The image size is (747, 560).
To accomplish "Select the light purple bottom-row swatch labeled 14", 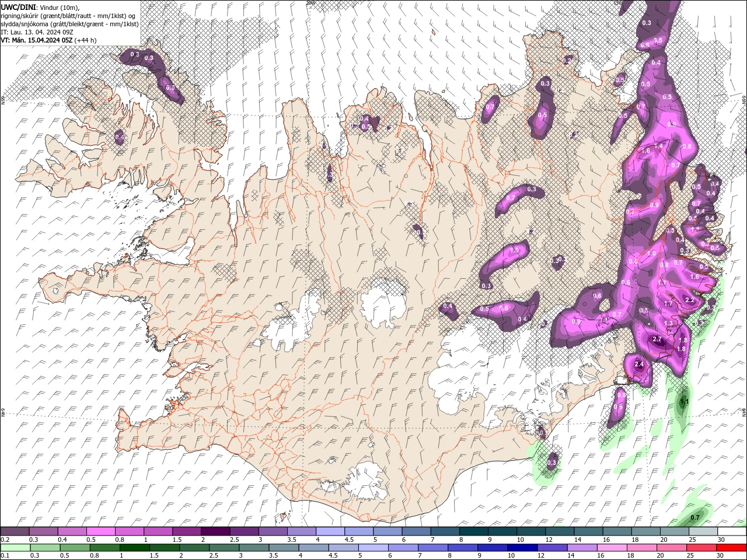I will point(584,548).
